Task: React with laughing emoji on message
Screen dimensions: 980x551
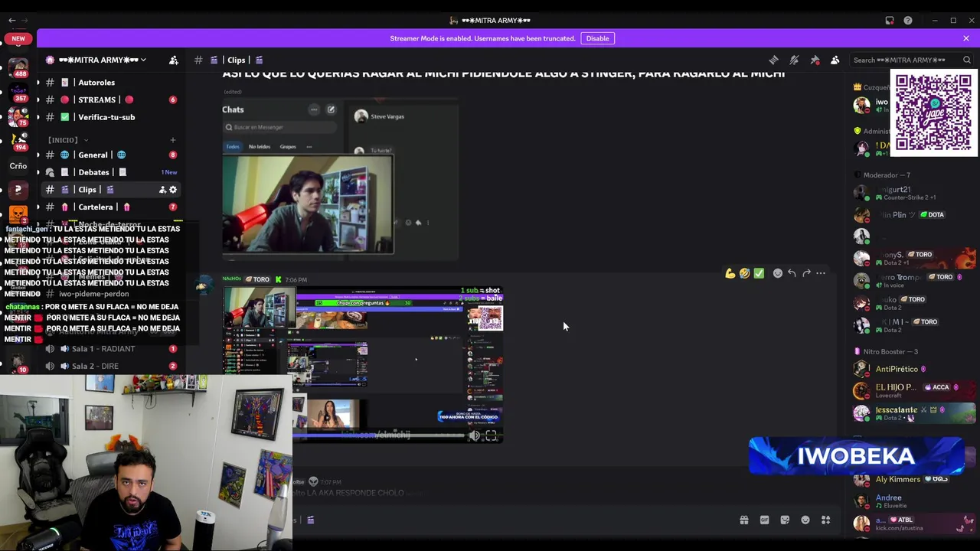Action: pos(744,273)
